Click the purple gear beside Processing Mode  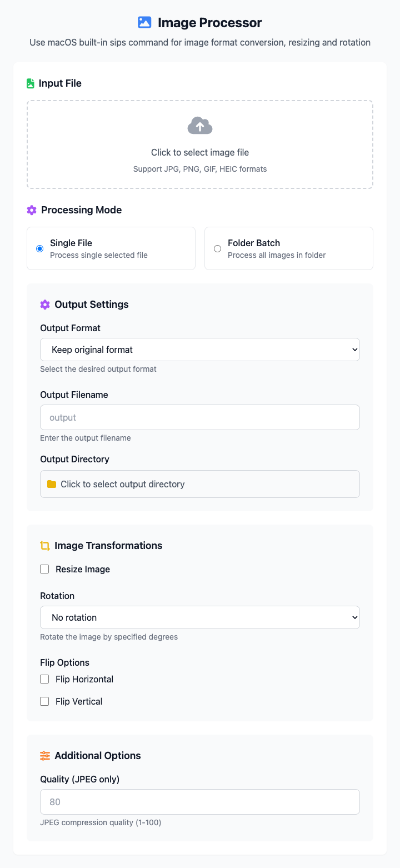pyautogui.click(x=32, y=210)
